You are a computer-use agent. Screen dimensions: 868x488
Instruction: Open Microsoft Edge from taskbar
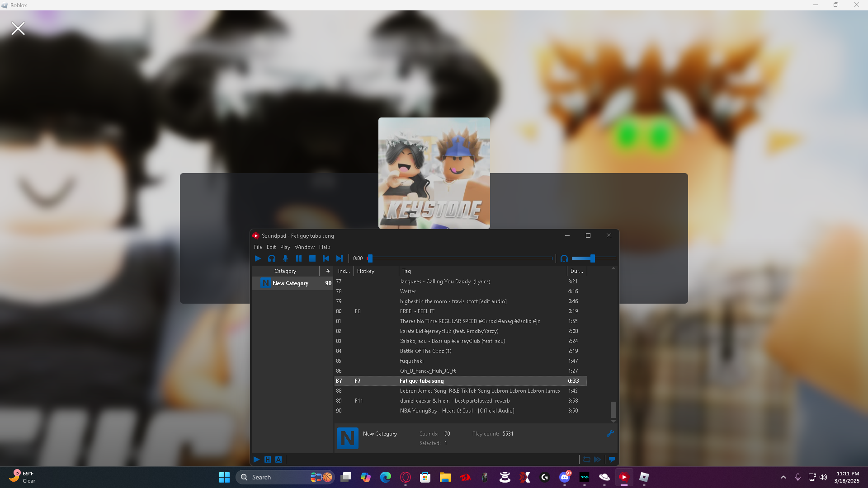(x=386, y=477)
